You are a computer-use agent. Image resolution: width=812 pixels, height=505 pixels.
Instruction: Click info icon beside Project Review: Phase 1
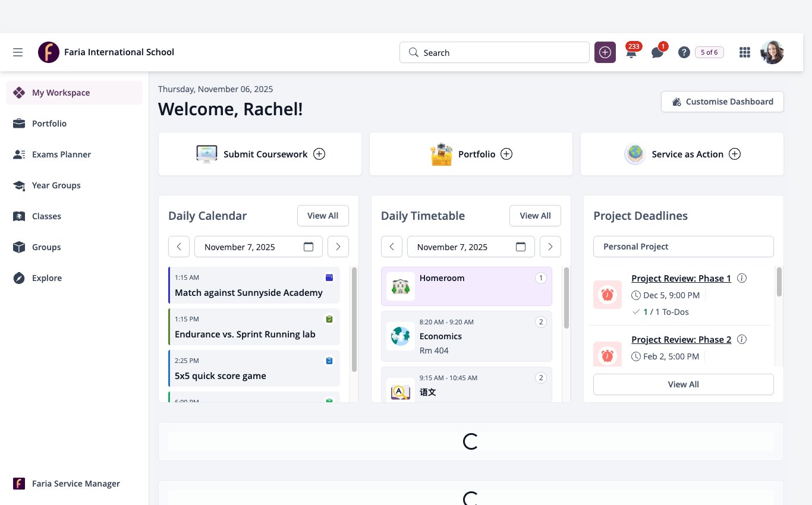pos(742,278)
